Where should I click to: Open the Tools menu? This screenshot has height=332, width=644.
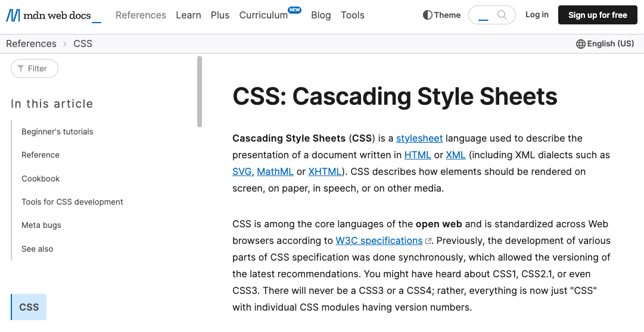point(353,15)
